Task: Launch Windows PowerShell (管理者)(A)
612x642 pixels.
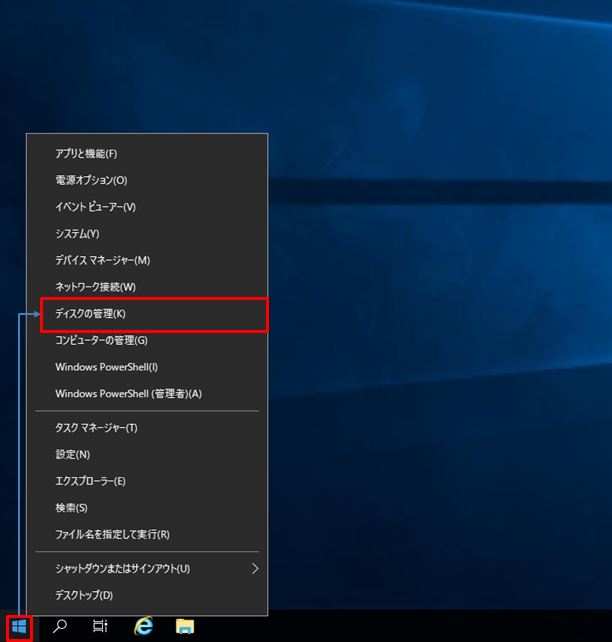Action: [x=147, y=393]
